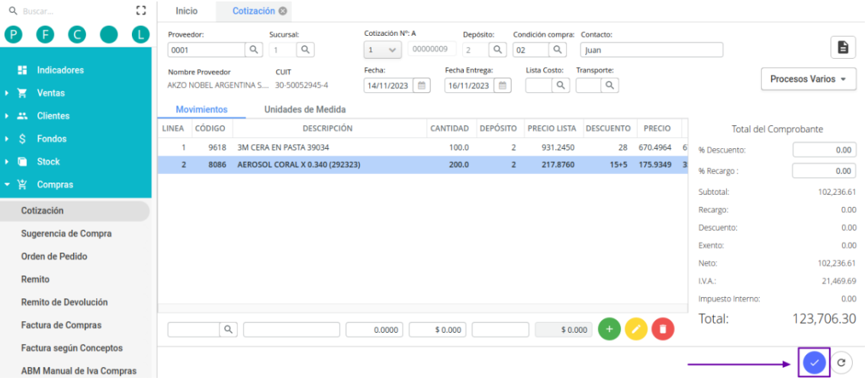The image size is (868, 384).
Task: Open Factura de Compras
Action: click(x=62, y=325)
